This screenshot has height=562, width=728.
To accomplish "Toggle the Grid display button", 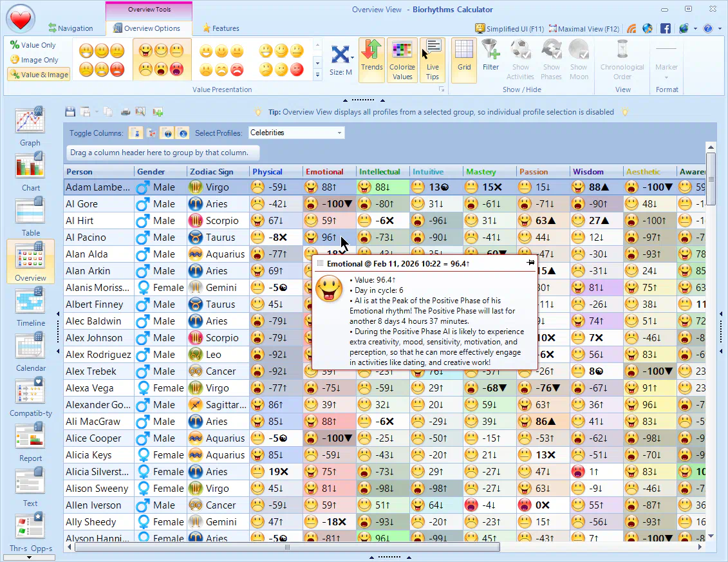I will tap(463, 59).
